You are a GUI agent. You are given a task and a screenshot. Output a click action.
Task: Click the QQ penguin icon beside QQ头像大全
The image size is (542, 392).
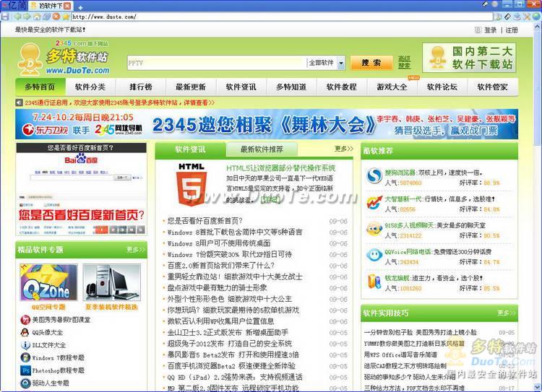pyautogui.click(x=25, y=333)
